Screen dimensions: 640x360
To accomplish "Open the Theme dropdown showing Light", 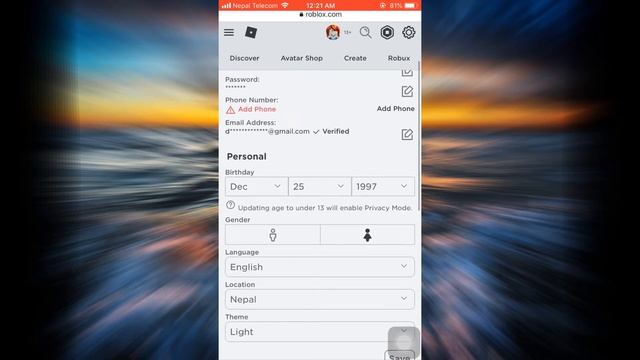I will point(320,331).
